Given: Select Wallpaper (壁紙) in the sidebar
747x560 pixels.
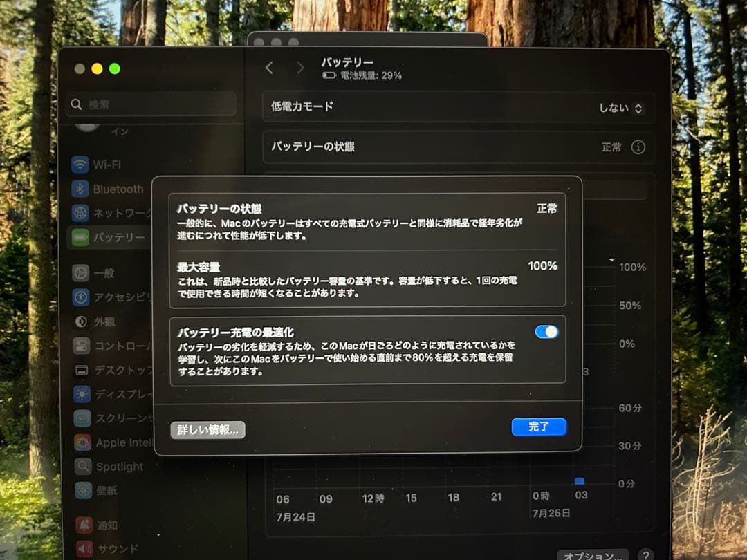Looking at the screenshot, I should coord(107,490).
